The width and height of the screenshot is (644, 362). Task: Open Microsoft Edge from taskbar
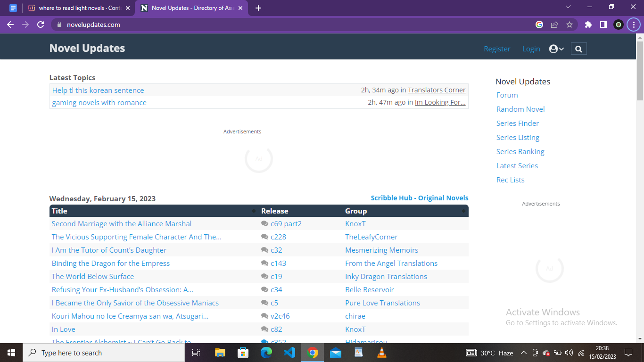(266, 353)
